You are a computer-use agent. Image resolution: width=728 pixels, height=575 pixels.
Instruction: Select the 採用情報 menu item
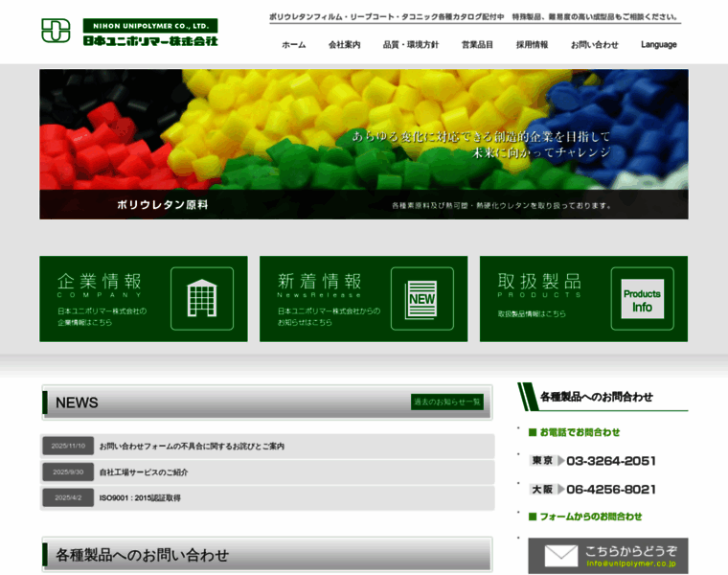point(532,45)
